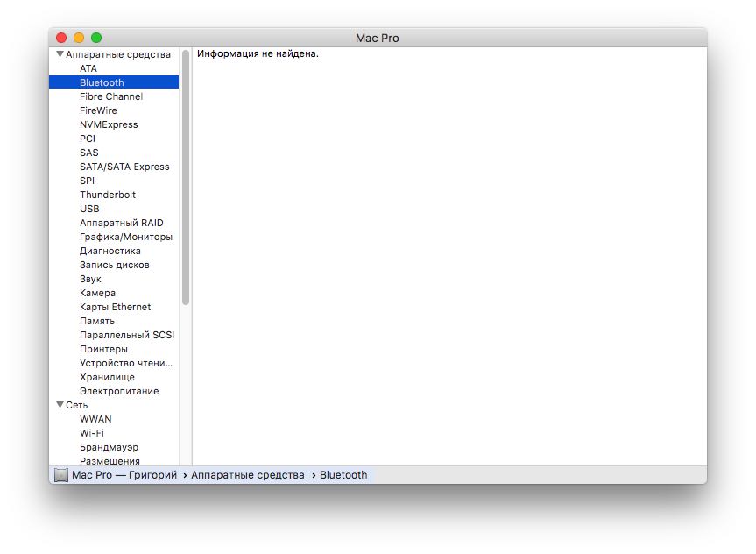Click the Аппаратные средства sidebar header
The width and height of the screenshot is (756, 554).
(118, 54)
